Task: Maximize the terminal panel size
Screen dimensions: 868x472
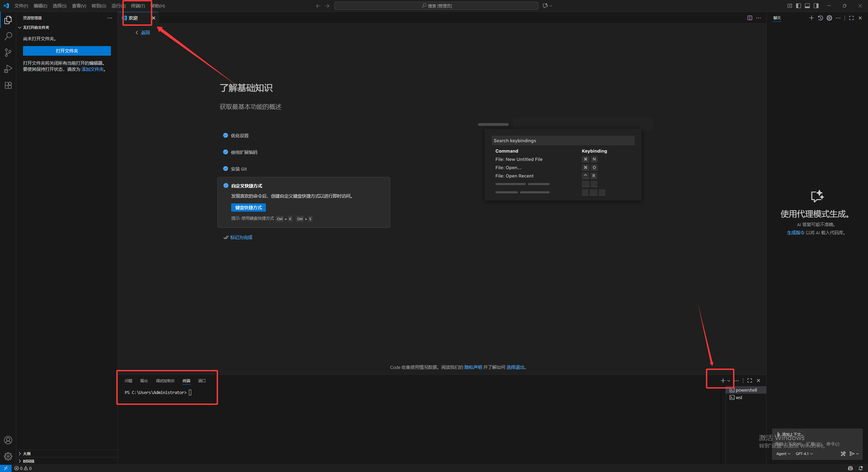Action: 749,380
